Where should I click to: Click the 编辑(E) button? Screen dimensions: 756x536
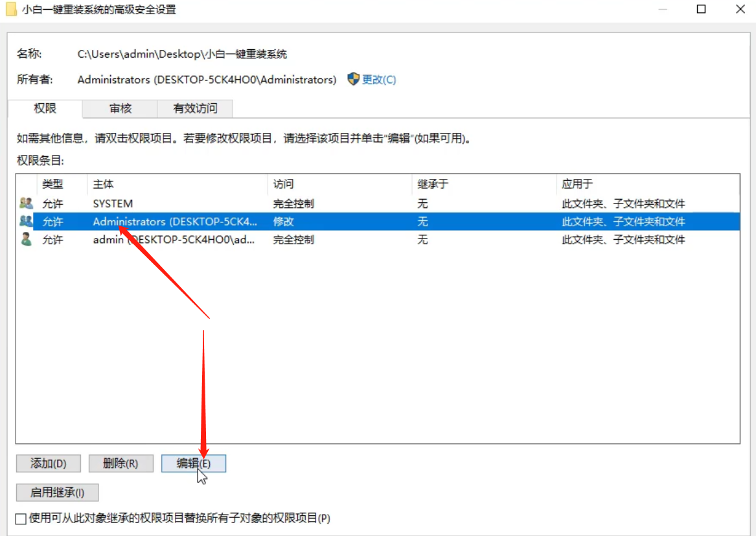[x=194, y=463]
